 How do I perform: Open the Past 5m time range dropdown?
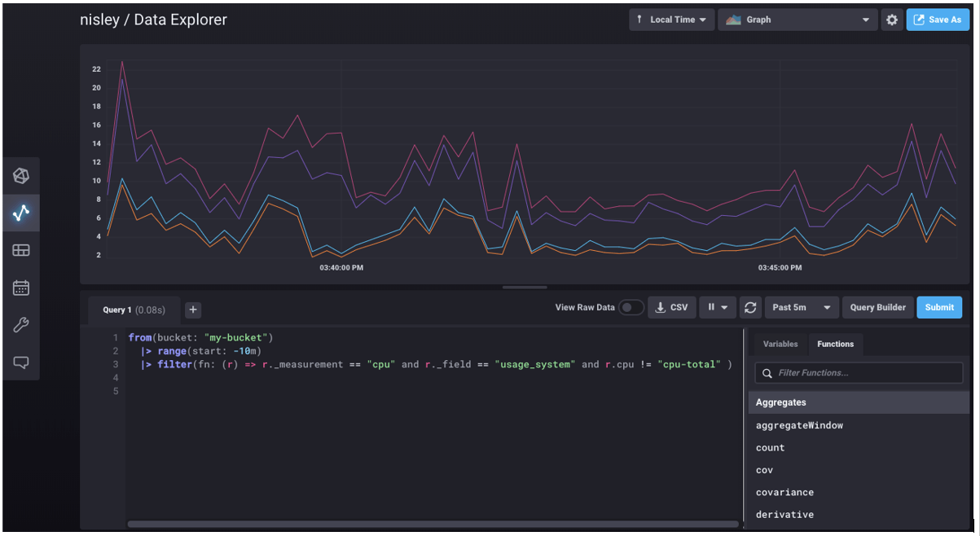click(801, 307)
